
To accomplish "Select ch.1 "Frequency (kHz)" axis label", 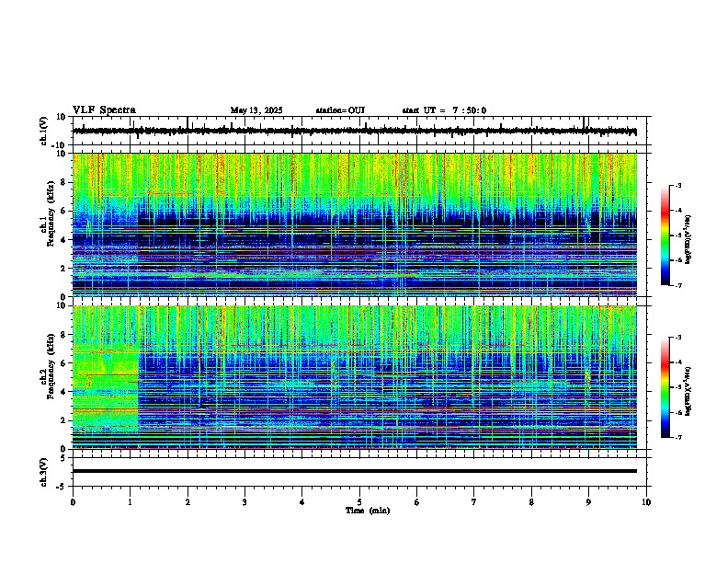I will [51, 213].
